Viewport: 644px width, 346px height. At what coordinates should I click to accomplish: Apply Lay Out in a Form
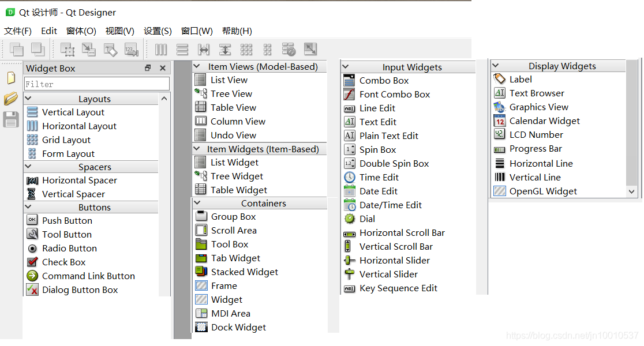(267, 50)
